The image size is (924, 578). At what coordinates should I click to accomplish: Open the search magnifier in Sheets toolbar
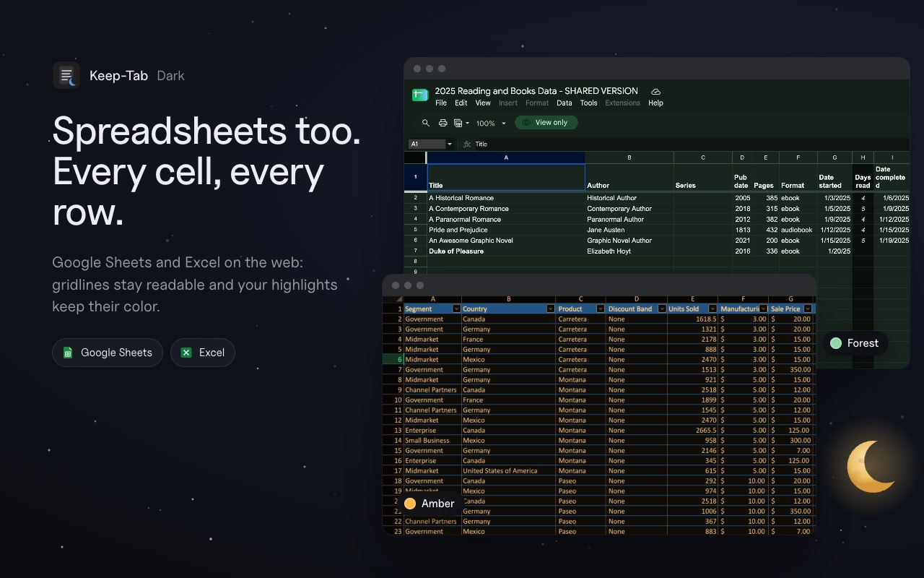[426, 123]
